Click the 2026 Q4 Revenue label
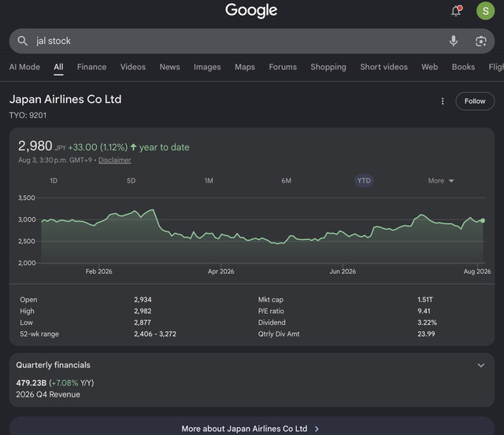Screen dimensions: 504x435 tap(48, 394)
